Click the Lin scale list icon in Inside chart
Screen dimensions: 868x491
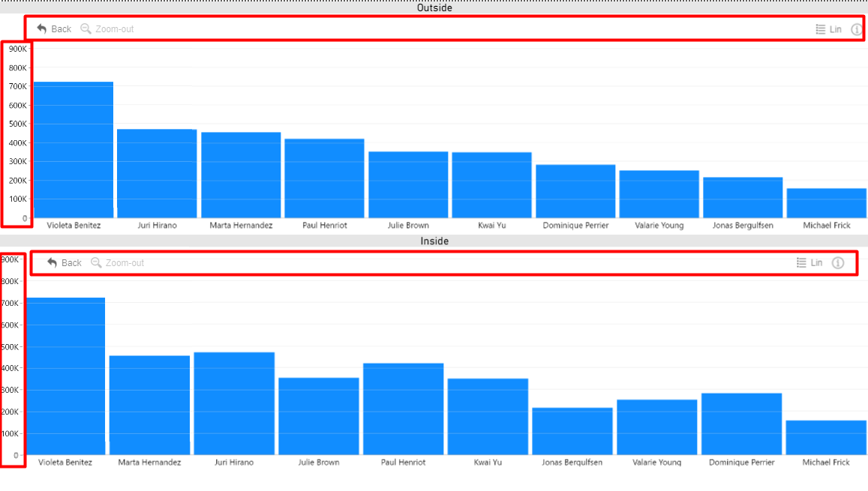[800, 263]
